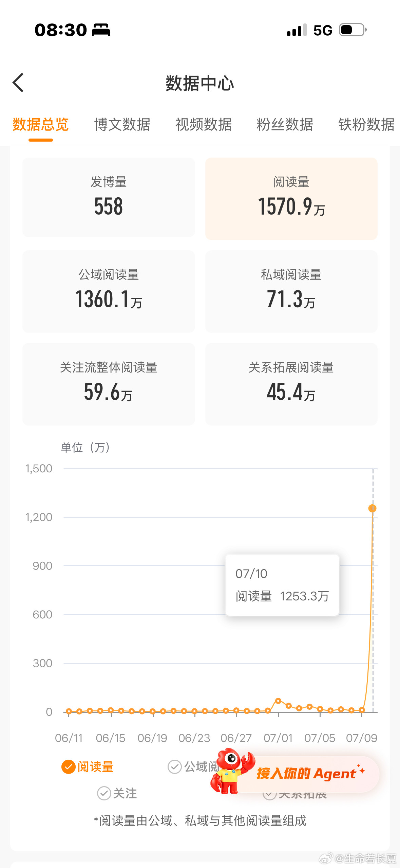Open the 铁粉数据 tab
400x868 pixels.
[x=366, y=125]
